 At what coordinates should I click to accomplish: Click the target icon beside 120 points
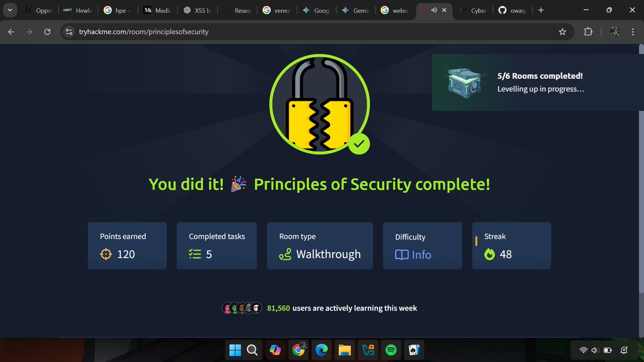[x=106, y=255]
